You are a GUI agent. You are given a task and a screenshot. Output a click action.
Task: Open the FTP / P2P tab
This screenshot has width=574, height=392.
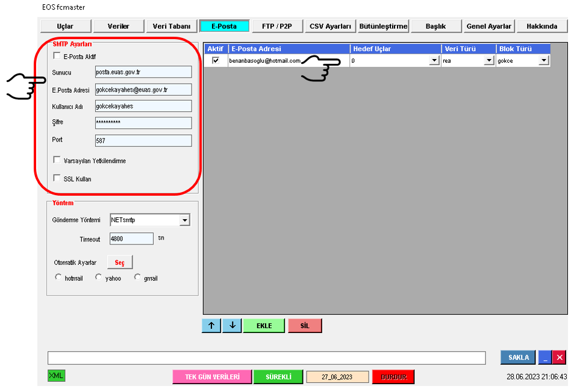pos(278,26)
